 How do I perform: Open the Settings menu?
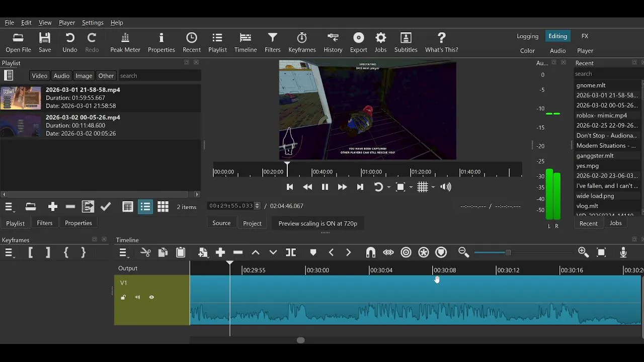pyautogui.click(x=93, y=23)
